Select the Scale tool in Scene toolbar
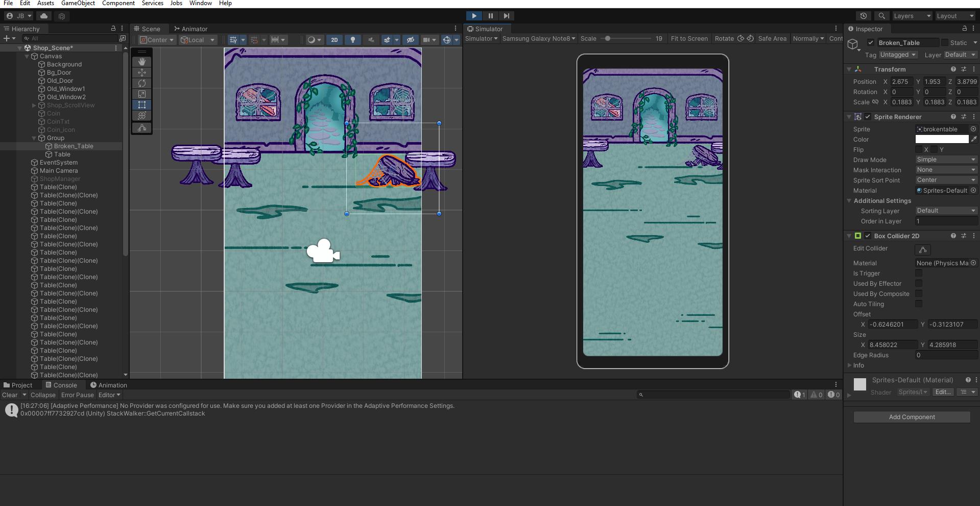Image resolution: width=980 pixels, height=506 pixels. click(x=142, y=94)
